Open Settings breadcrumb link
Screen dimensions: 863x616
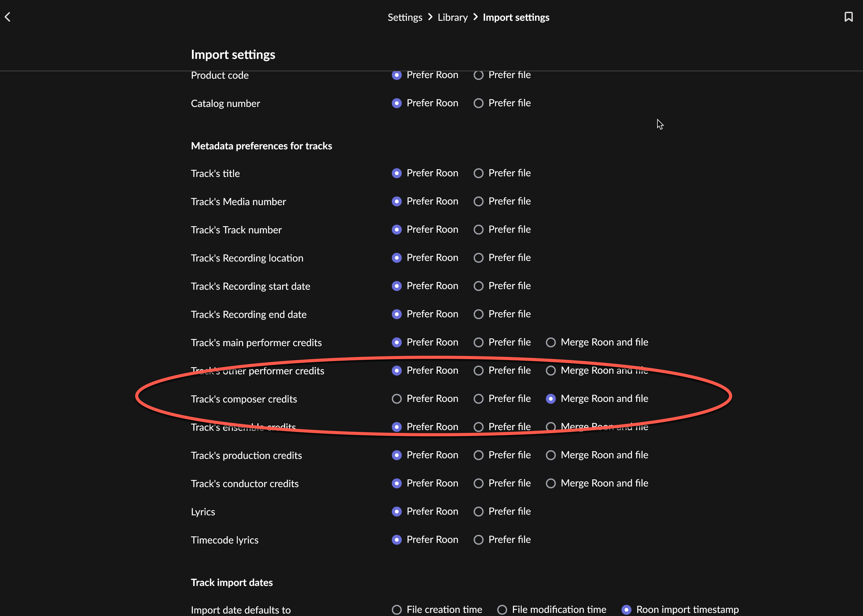pyautogui.click(x=405, y=17)
